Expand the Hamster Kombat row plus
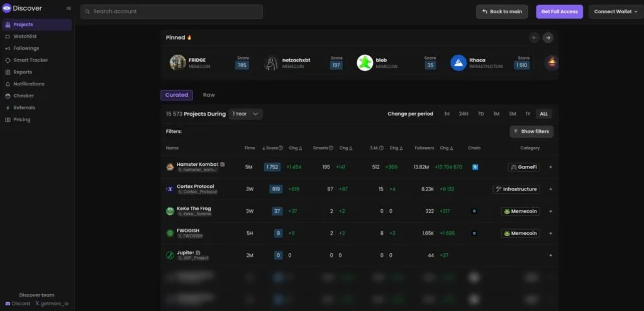Image resolution: width=644 pixels, height=311 pixels. [x=551, y=167]
